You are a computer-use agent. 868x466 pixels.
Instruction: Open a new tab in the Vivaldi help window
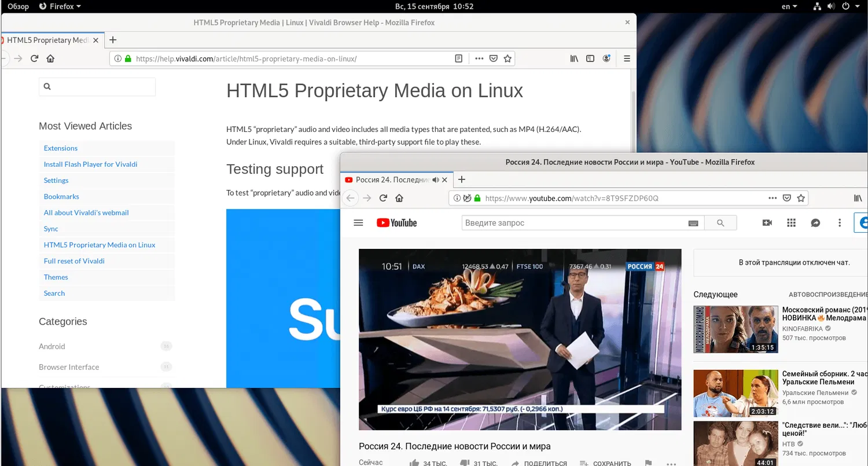click(x=113, y=40)
